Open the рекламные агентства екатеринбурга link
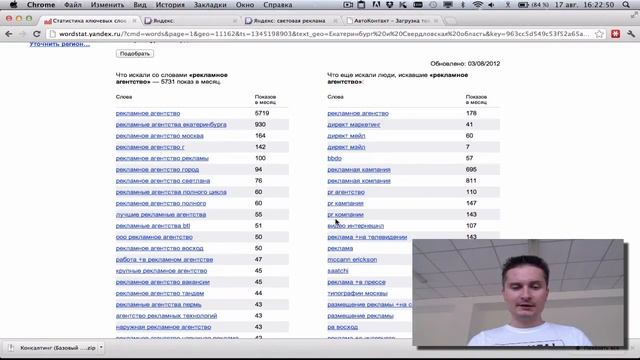This screenshot has height=360, width=640. coord(171,124)
